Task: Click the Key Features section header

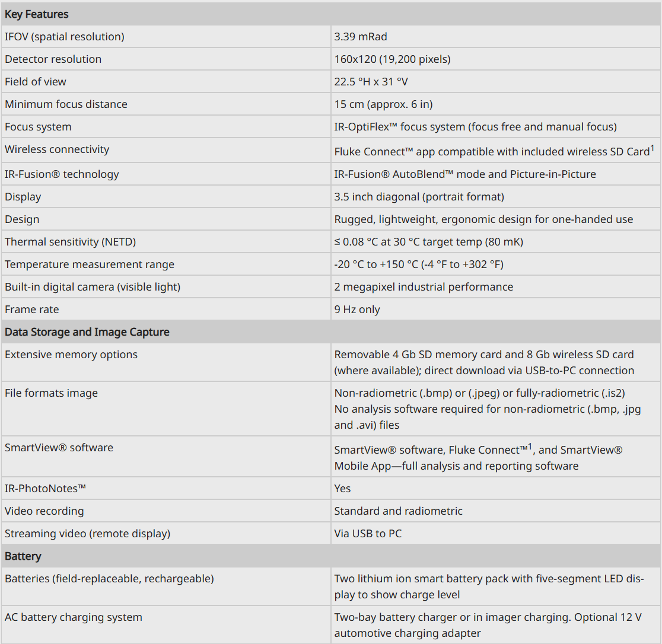Action: [x=36, y=14]
